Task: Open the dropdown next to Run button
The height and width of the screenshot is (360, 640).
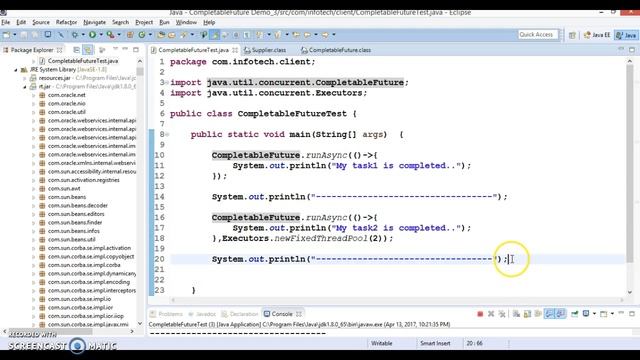Action: coord(101,35)
